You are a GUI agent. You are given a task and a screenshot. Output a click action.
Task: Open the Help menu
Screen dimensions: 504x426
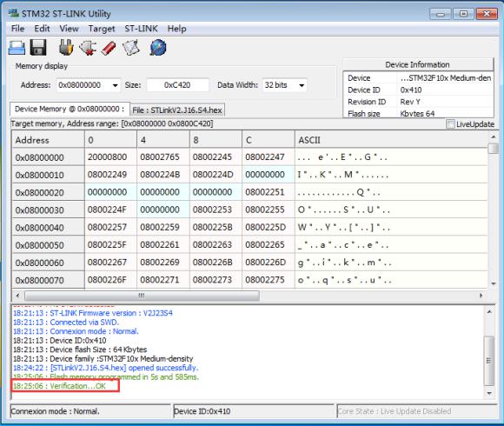click(x=176, y=29)
